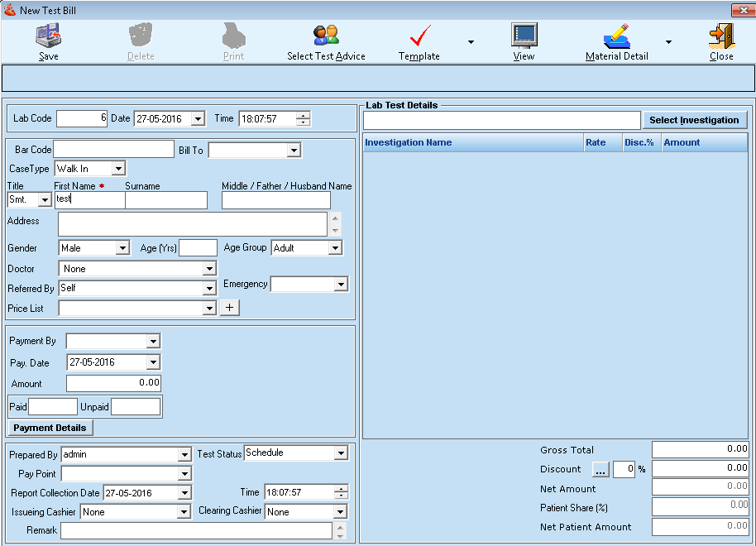This screenshot has width=756, height=546.
Task: Expand the Template dropdown arrow
Action: click(471, 42)
